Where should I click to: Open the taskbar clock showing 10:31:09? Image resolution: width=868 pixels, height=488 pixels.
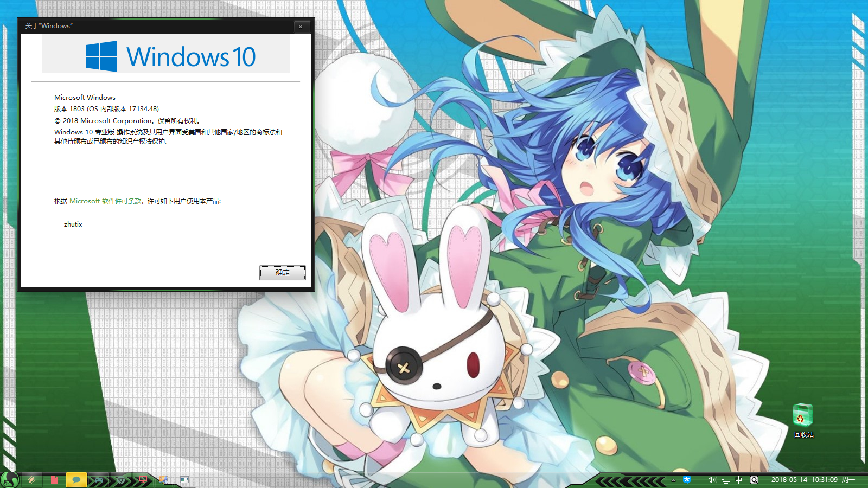813,480
